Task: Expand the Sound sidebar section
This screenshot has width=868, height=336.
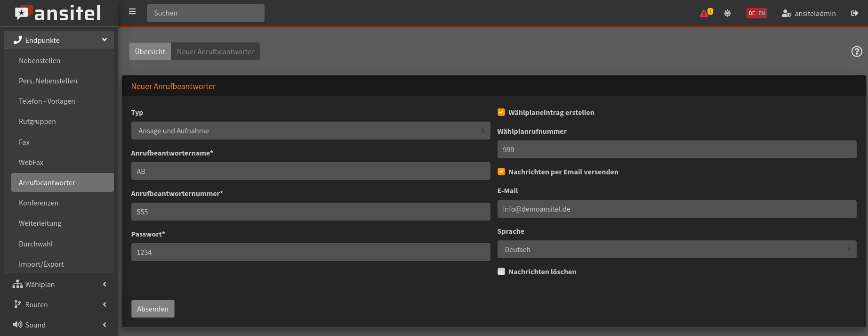Action: pos(59,325)
